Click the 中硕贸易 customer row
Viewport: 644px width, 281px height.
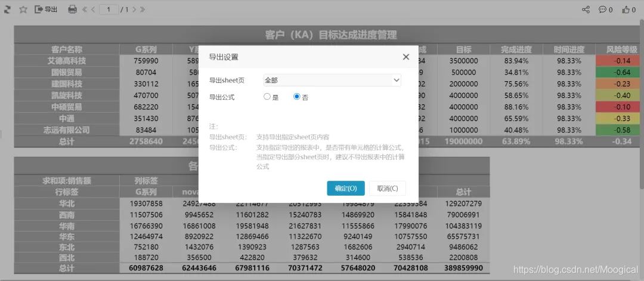tap(67, 107)
